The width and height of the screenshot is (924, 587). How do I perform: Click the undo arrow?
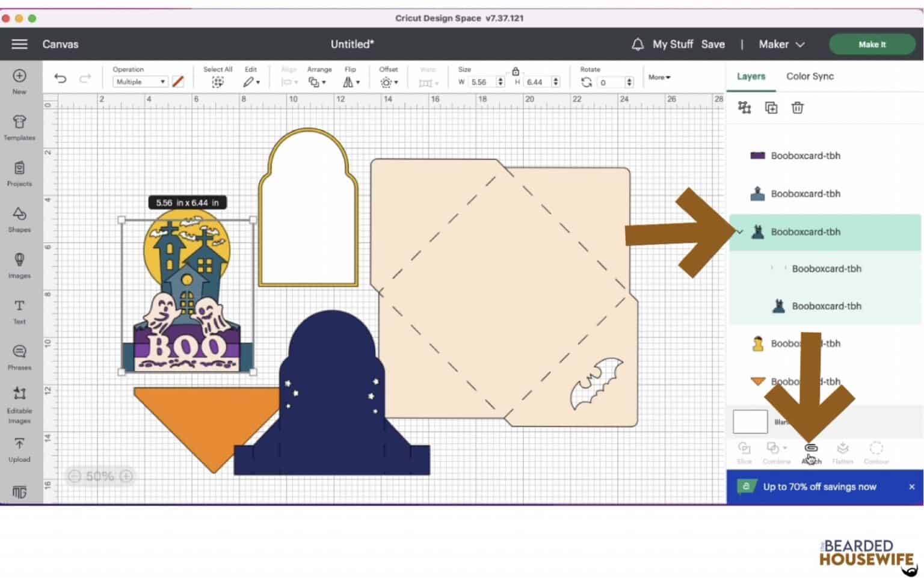tap(60, 78)
